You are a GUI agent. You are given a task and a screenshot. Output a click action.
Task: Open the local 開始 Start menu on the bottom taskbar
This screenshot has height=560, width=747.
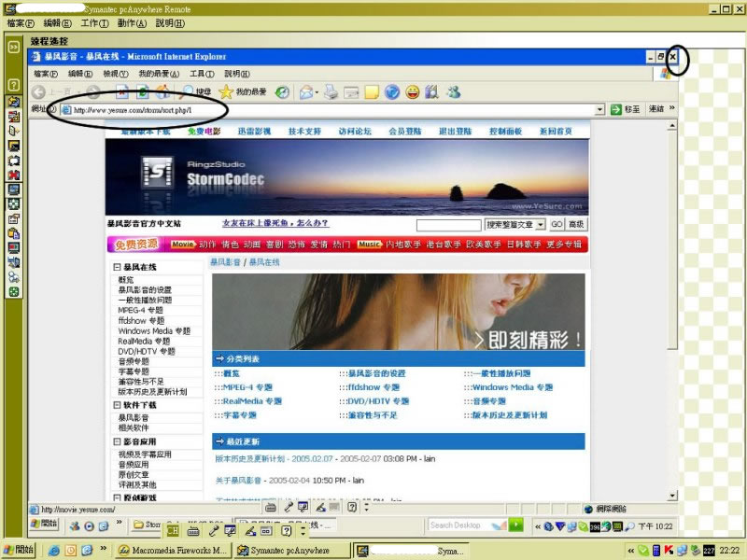19,550
